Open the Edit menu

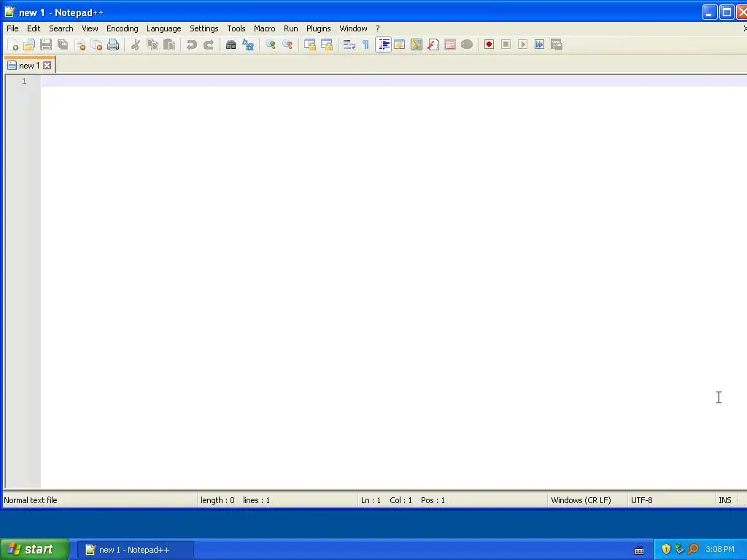point(34,28)
